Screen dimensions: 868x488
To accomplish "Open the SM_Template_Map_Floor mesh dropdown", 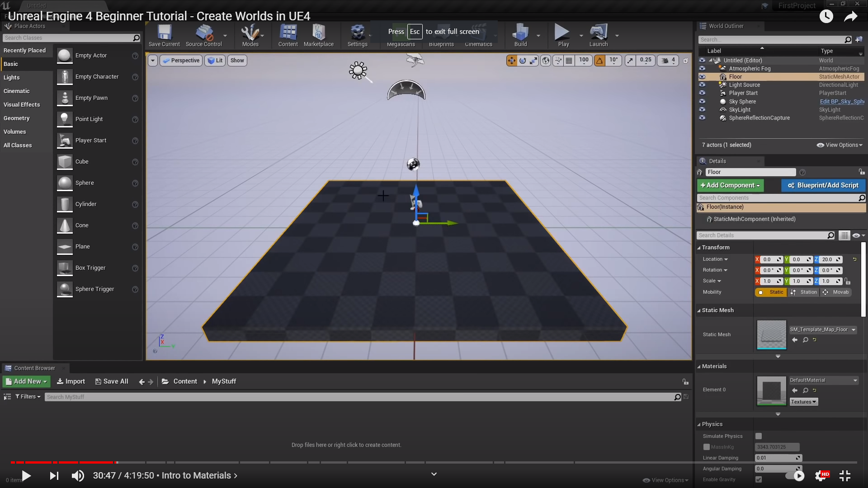I will coord(823,330).
